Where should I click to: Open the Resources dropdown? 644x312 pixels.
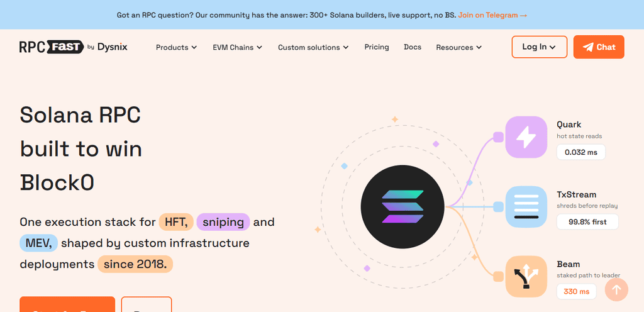pyautogui.click(x=458, y=47)
